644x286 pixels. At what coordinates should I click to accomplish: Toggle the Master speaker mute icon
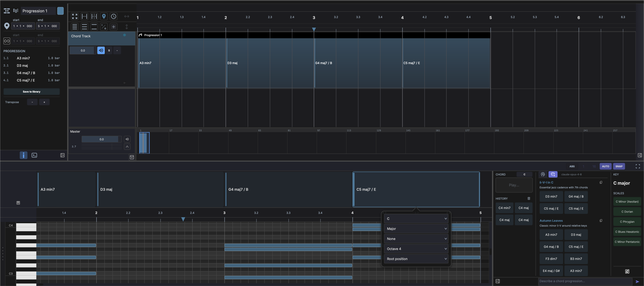coord(127,139)
